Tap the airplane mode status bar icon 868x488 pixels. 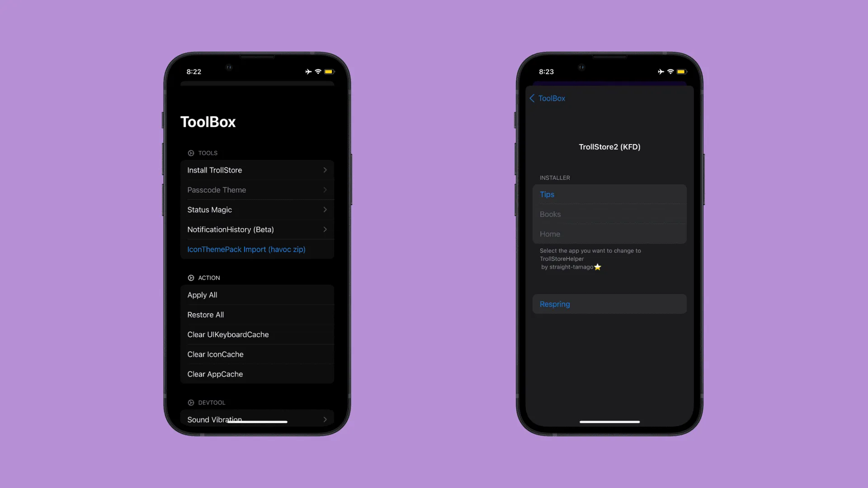[308, 71]
